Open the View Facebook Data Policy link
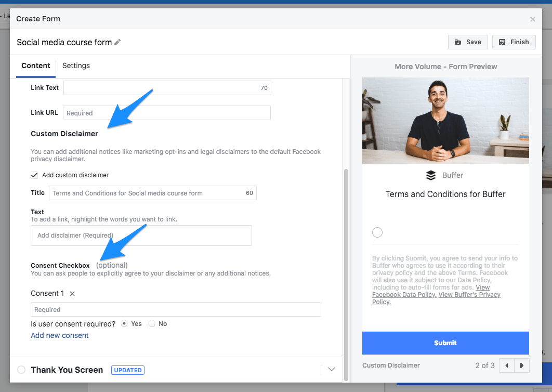 click(x=404, y=294)
